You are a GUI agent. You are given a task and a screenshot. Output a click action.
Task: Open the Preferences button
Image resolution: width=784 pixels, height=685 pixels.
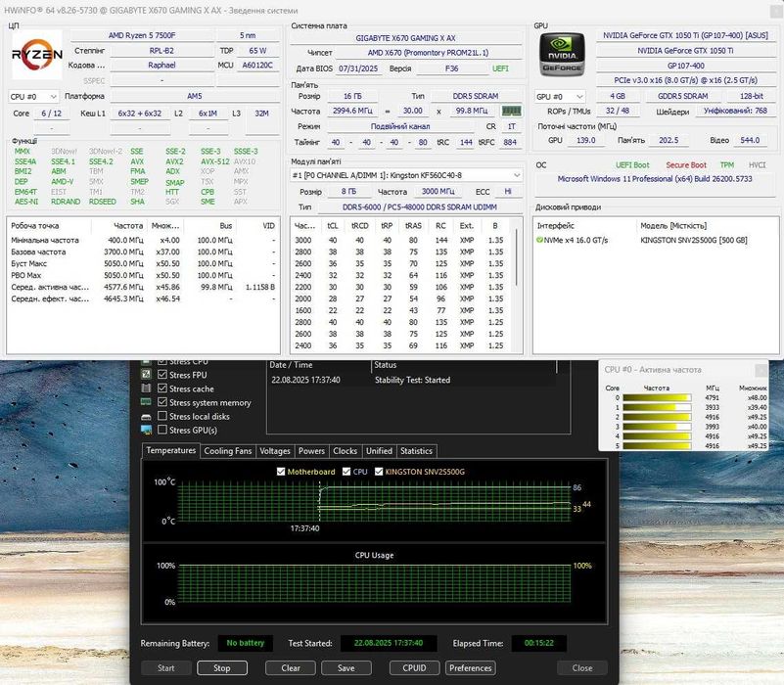[471, 668]
